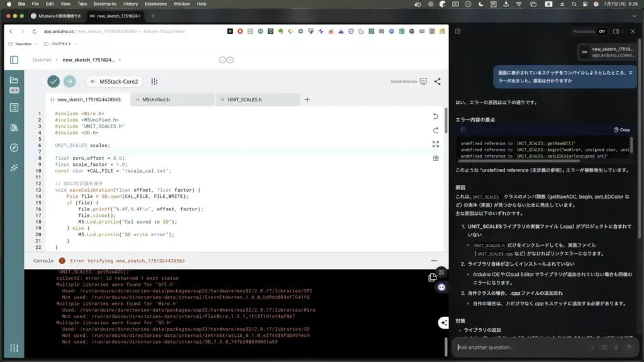Focus the 'Ask another question' field
This screenshot has width=644, height=362.
pyautogui.click(x=520, y=347)
